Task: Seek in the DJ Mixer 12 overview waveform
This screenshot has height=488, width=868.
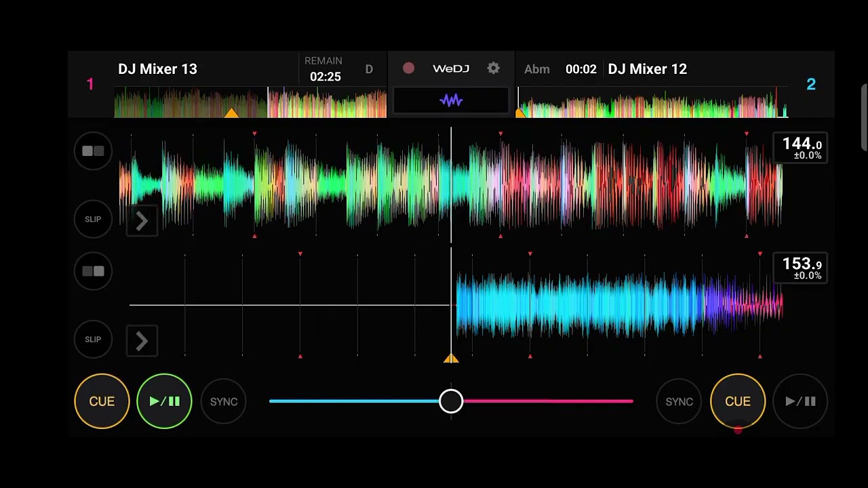Action: tap(652, 102)
